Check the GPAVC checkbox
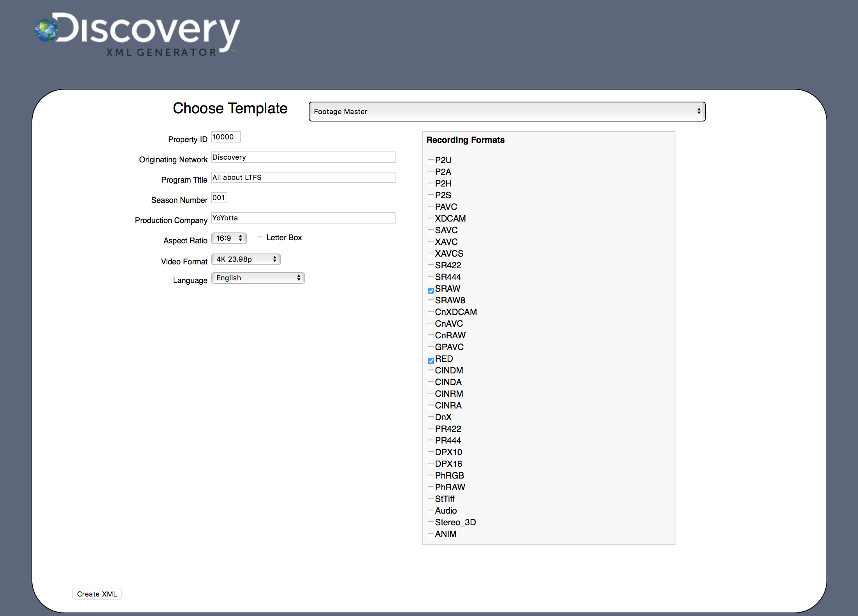 pos(431,348)
